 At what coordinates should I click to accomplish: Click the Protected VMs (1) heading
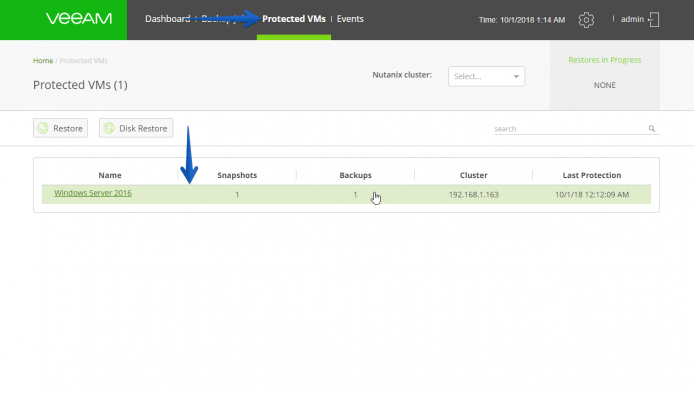point(80,85)
